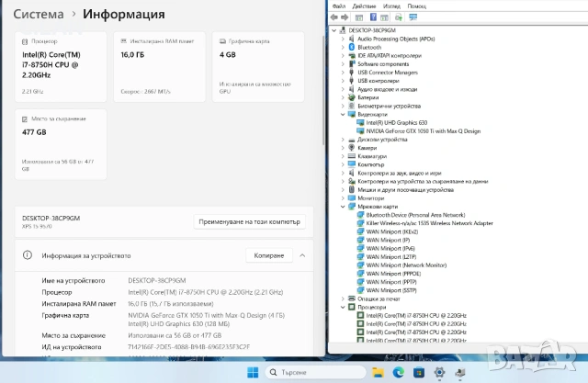Expand the Дискови устройства node
The height and width of the screenshot is (383, 588).
(x=343, y=140)
